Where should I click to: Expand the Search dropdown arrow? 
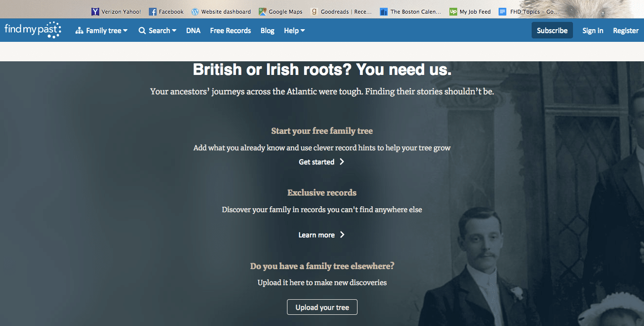click(x=174, y=31)
